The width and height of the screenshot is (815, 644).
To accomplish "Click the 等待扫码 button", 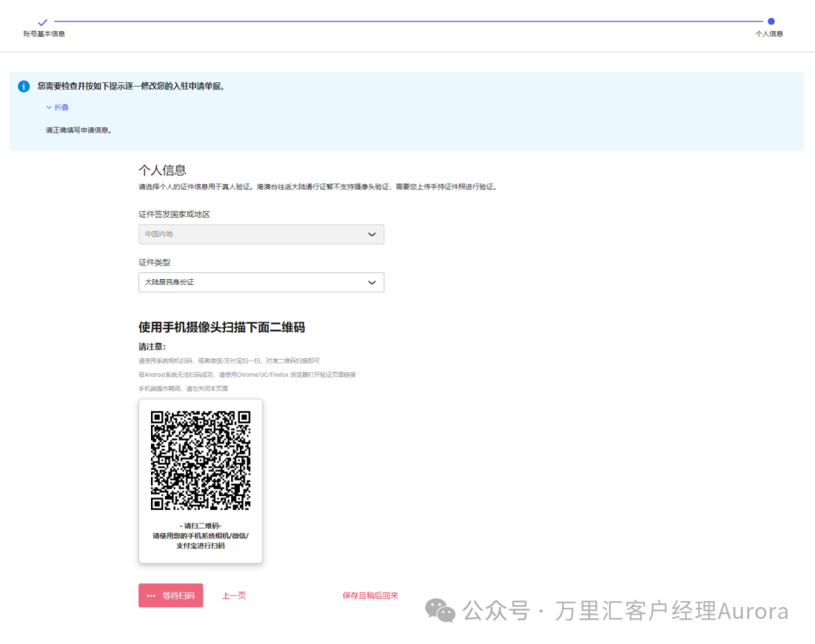I will (x=171, y=595).
